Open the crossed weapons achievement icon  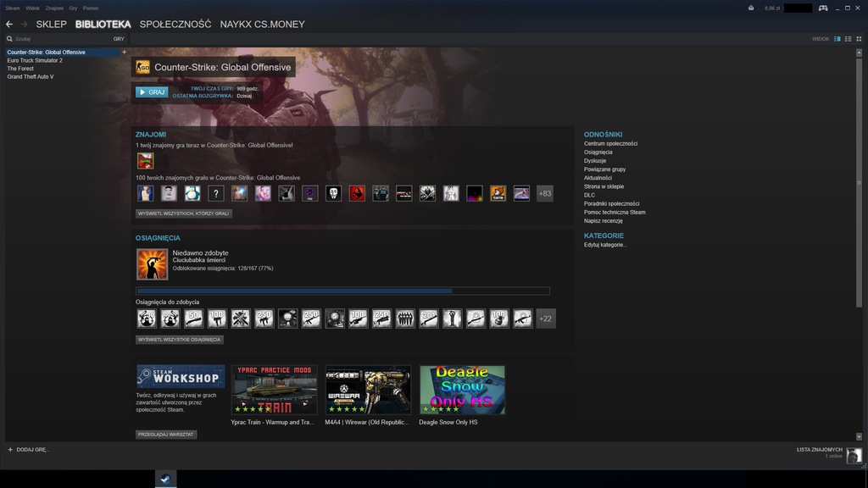241,319
